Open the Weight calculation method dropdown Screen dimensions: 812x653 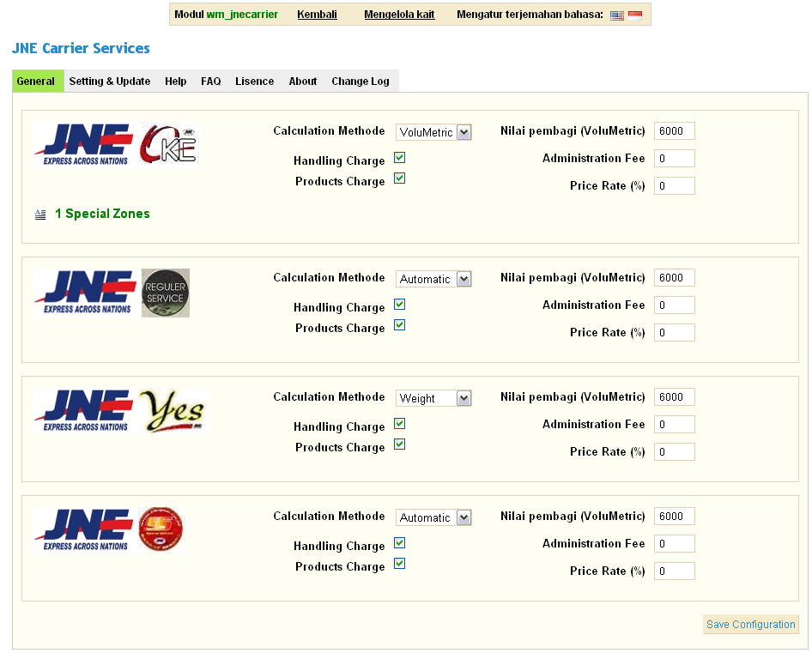433,398
